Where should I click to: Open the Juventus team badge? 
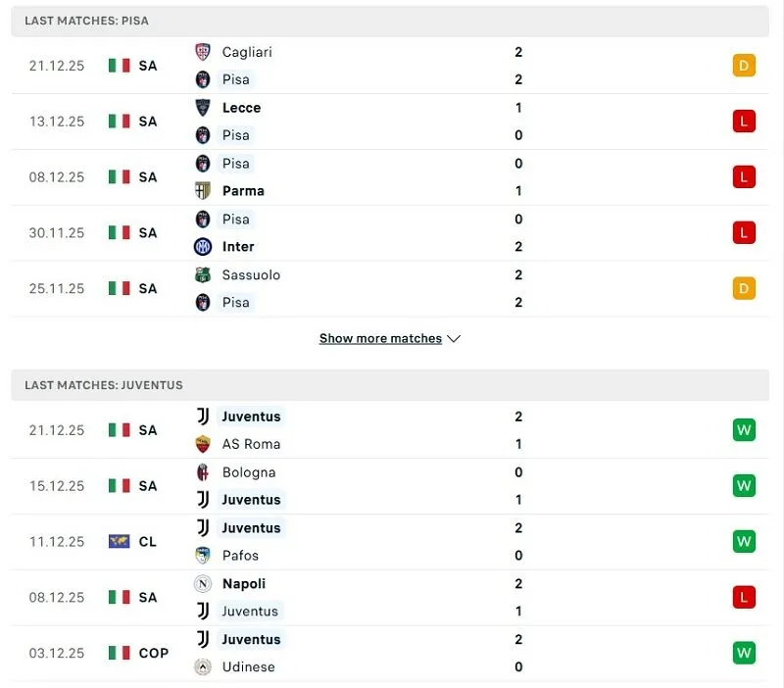204,417
